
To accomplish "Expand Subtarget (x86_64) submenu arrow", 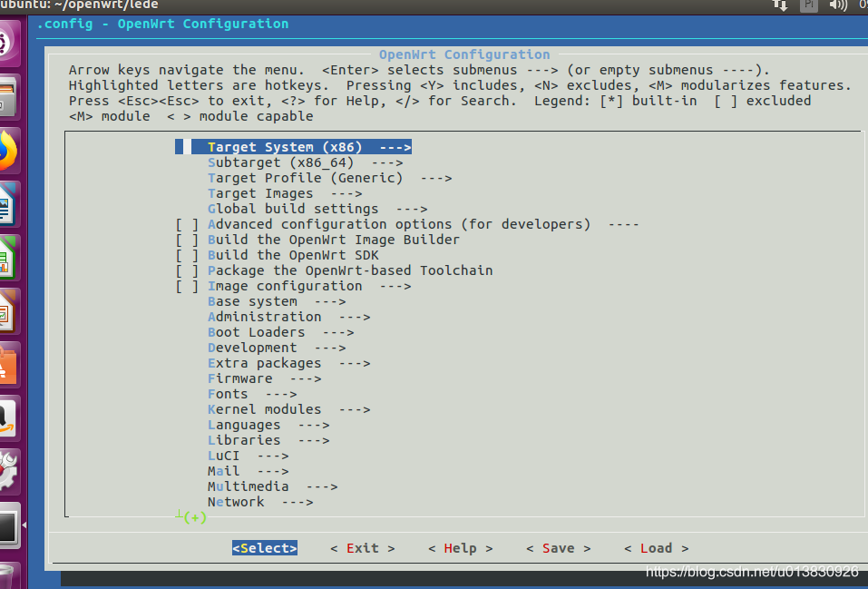I will tap(387, 162).
